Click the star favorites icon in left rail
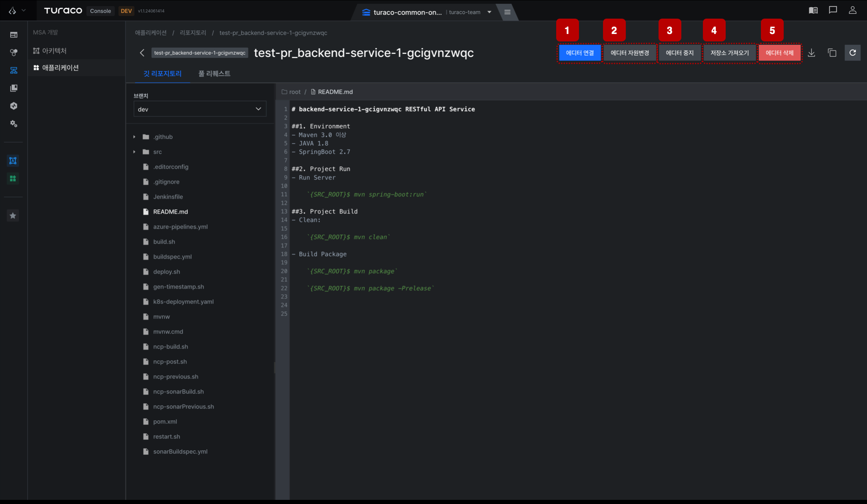The image size is (867, 504). [x=13, y=216]
